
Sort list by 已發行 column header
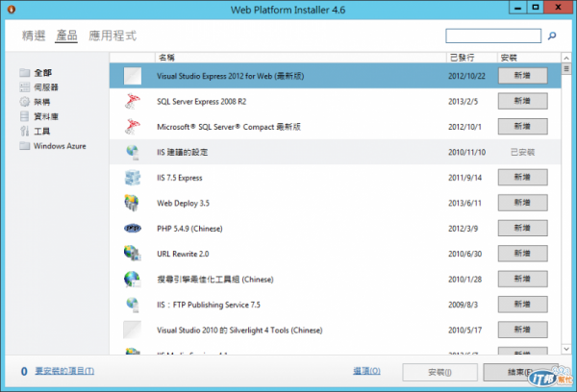pos(472,58)
